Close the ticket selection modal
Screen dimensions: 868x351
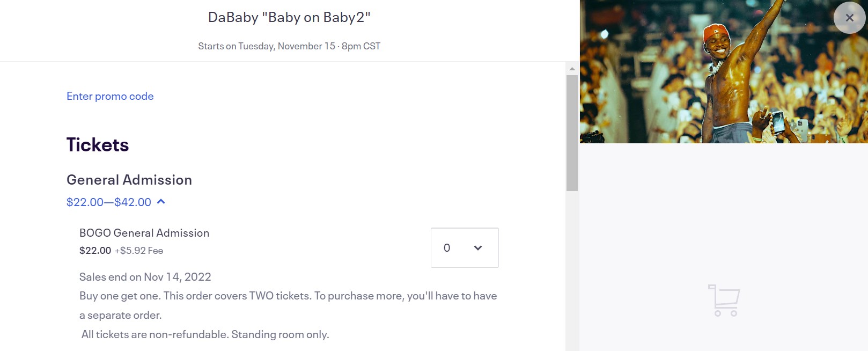pyautogui.click(x=849, y=17)
